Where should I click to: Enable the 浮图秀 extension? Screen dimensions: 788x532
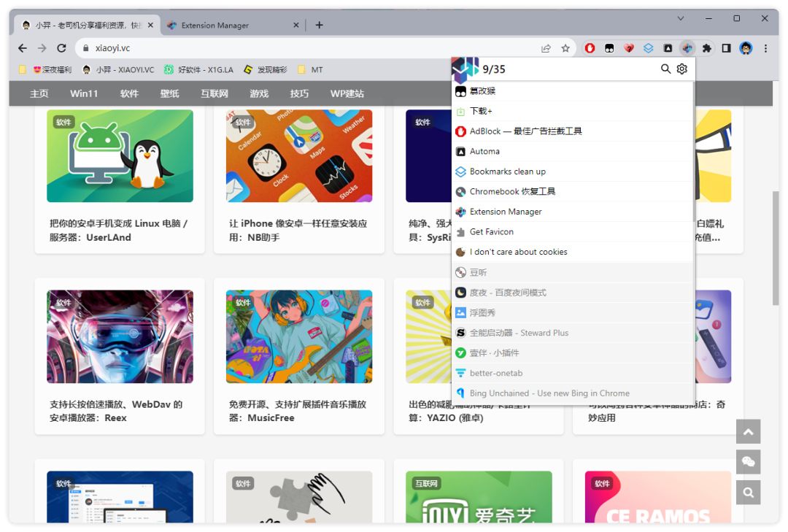click(x=572, y=313)
